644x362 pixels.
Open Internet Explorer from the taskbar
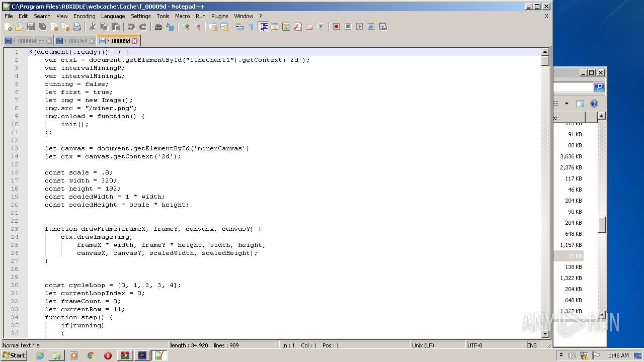[40, 355]
